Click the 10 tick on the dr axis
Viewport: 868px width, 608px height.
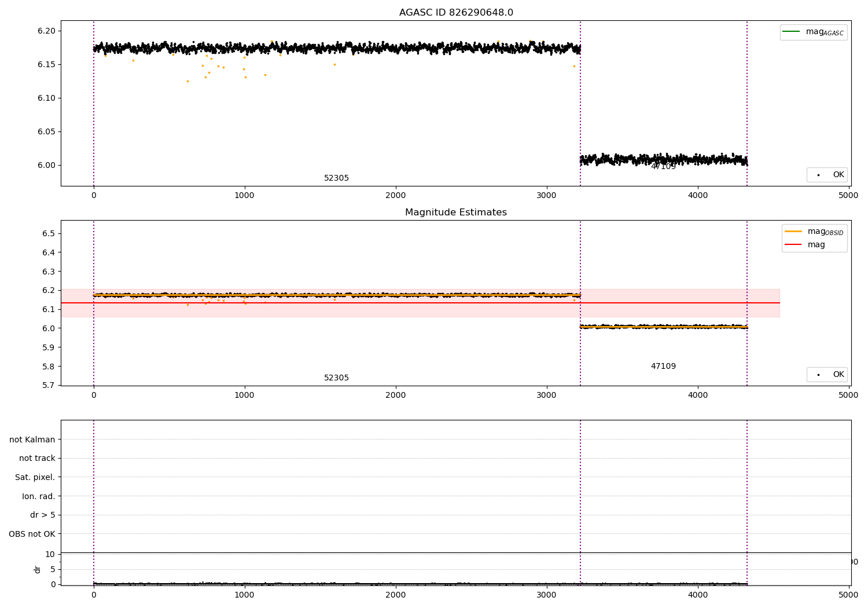50,555
